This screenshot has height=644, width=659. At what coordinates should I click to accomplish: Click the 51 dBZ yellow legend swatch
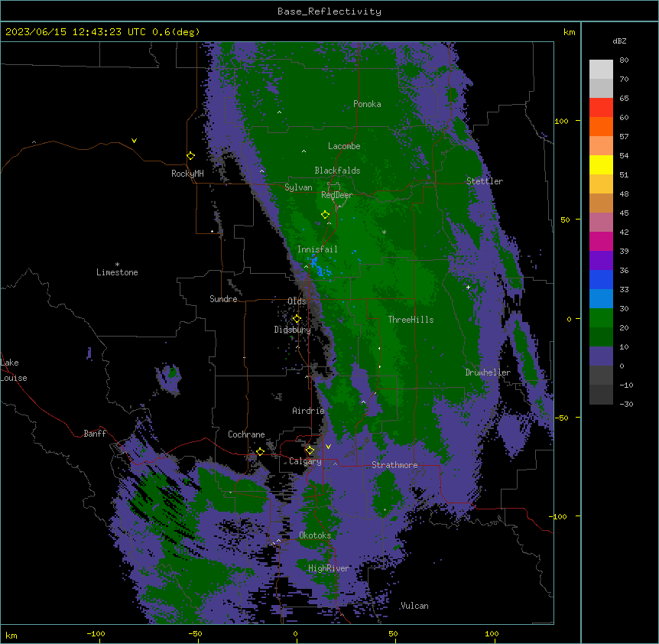click(x=601, y=164)
